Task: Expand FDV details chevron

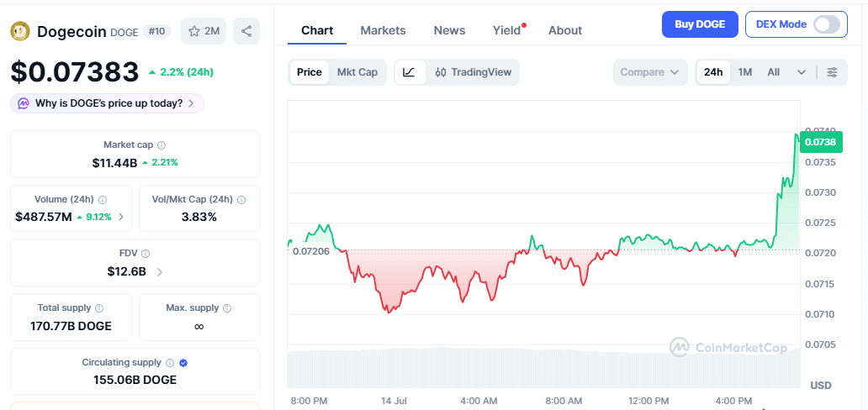Action: [160, 271]
